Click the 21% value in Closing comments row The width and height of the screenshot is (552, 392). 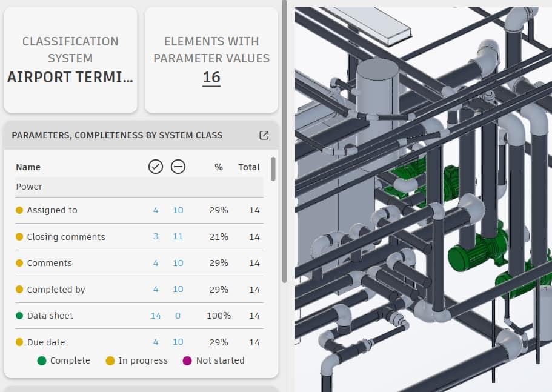click(219, 237)
